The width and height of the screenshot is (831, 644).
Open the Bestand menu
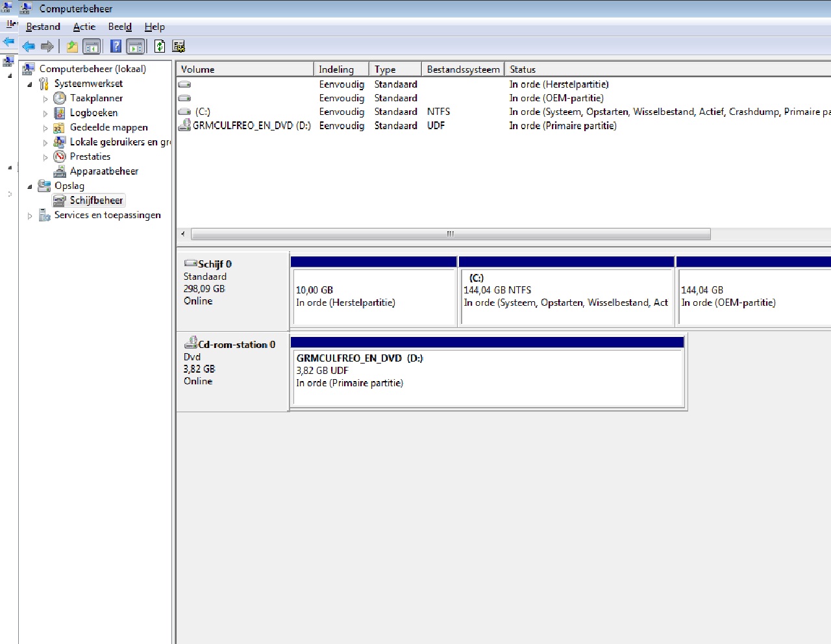click(x=43, y=27)
